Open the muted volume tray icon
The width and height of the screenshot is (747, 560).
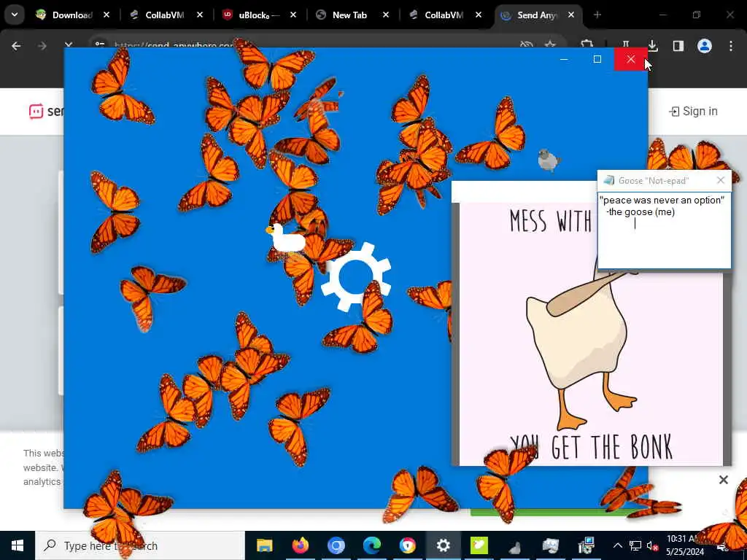pos(652,545)
